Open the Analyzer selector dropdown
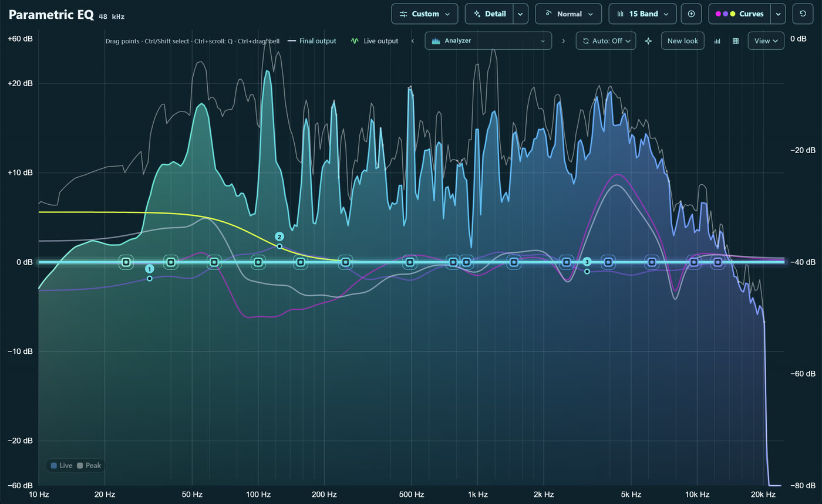 point(489,41)
